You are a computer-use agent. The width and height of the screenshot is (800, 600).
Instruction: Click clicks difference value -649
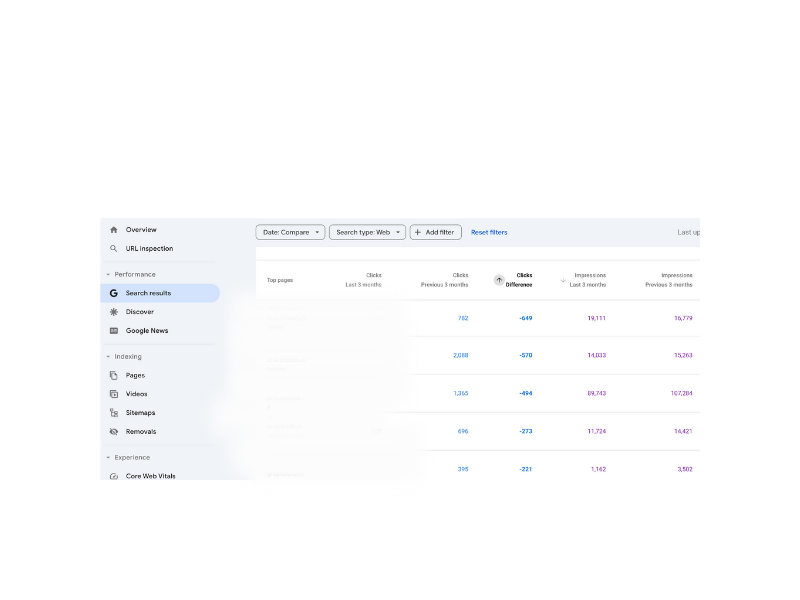(x=526, y=318)
